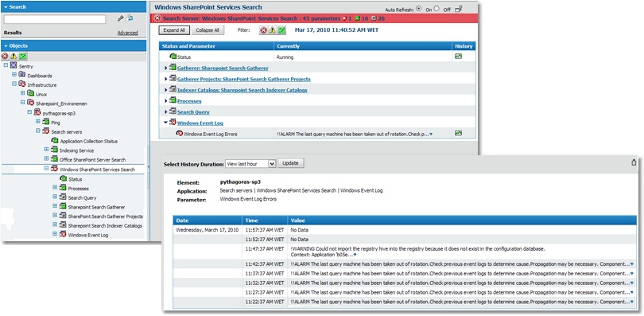Open the Status row history graph icon
The image size is (644, 316).
click(459, 57)
